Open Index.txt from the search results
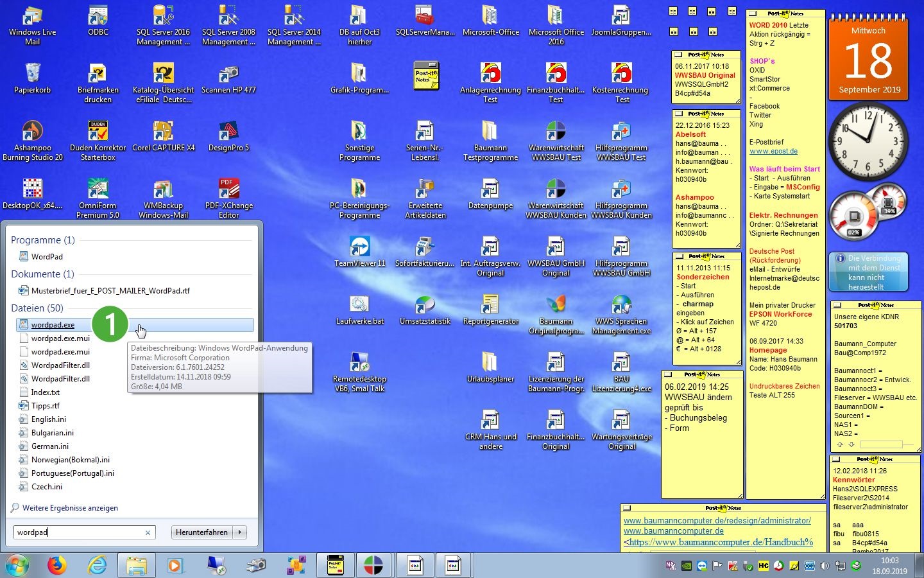The width and height of the screenshot is (924, 578). point(45,392)
